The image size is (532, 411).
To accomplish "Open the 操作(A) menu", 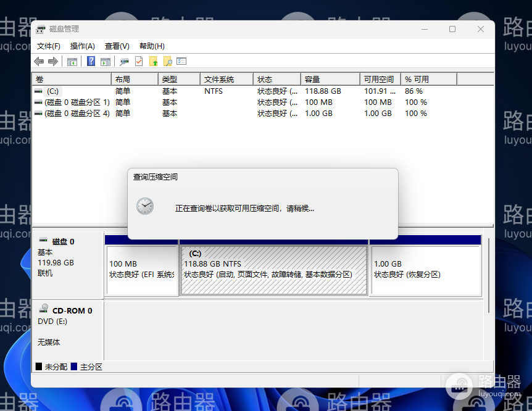I will [83, 46].
